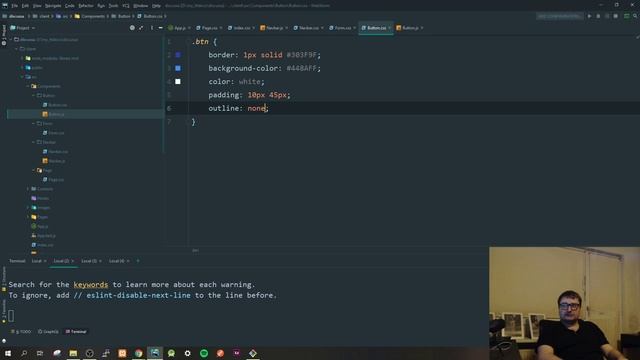Select Navbar.css in project tree
This screenshot has height=360, width=640.
[x=55, y=151]
